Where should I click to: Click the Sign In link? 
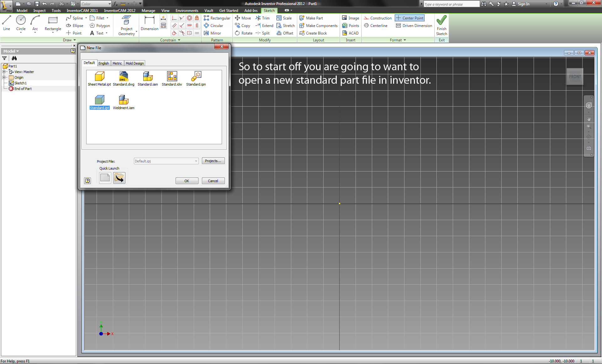[523, 4]
